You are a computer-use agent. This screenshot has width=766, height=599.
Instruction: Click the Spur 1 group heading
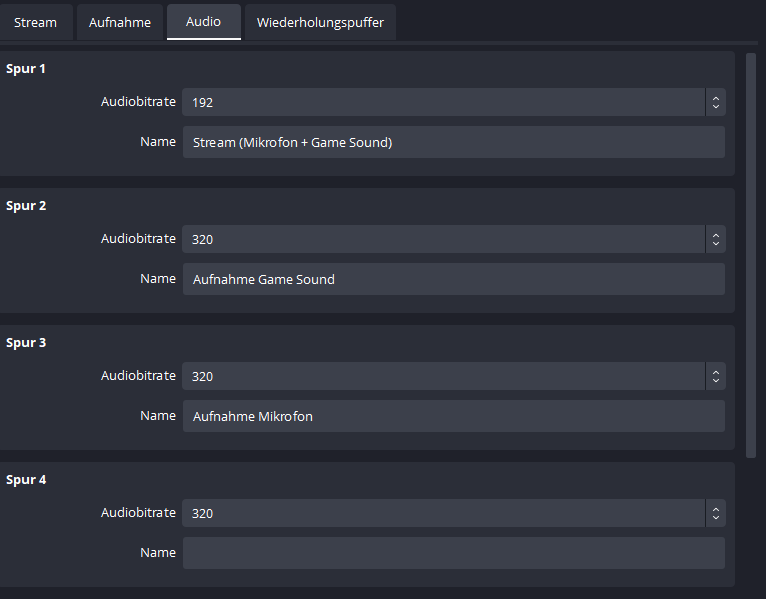coord(26,69)
